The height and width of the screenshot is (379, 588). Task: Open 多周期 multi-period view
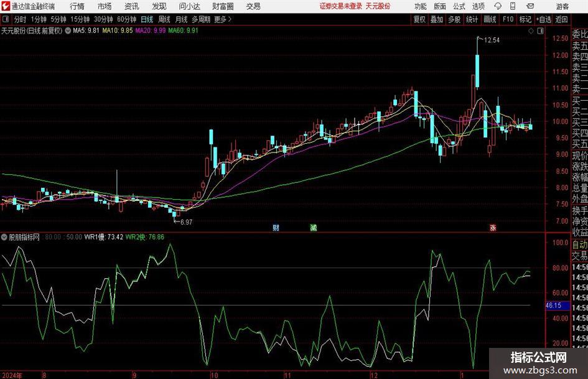[201, 19]
